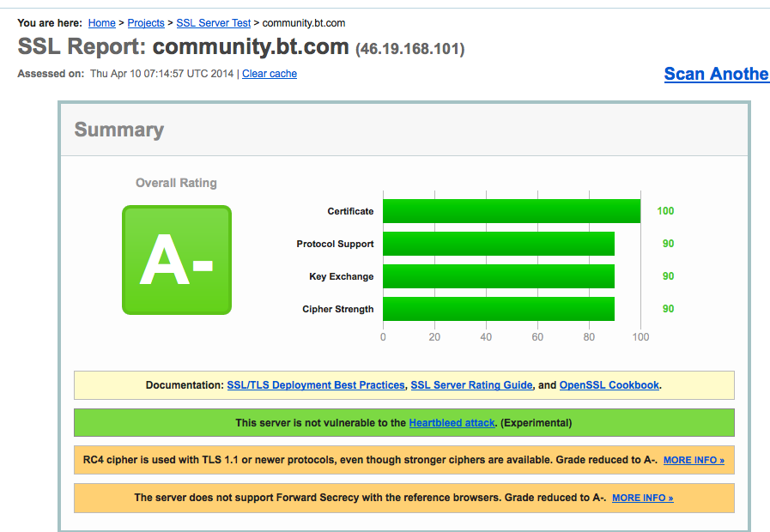This screenshot has width=770, height=532.
Task: Select the IP address (46.19.168.101)
Action: [410, 49]
